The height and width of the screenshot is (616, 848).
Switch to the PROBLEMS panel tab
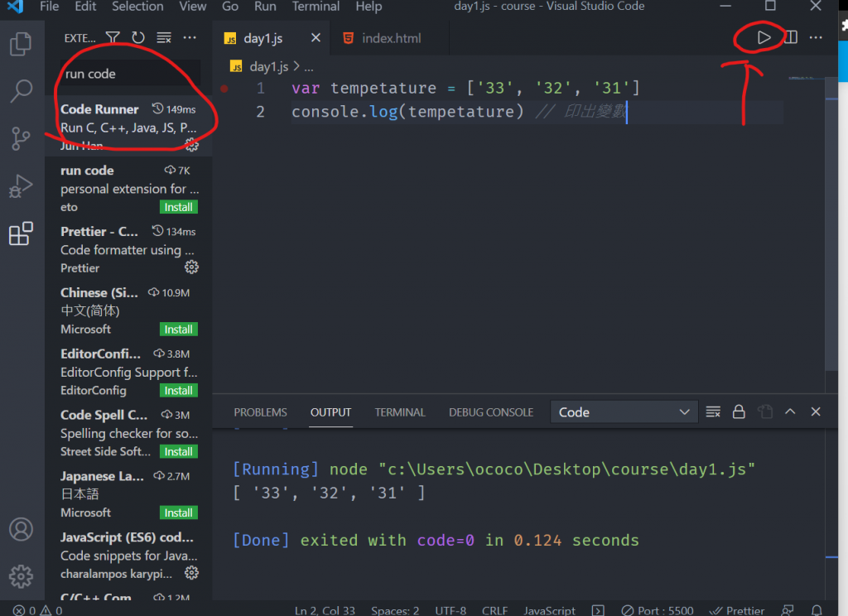(260, 412)
